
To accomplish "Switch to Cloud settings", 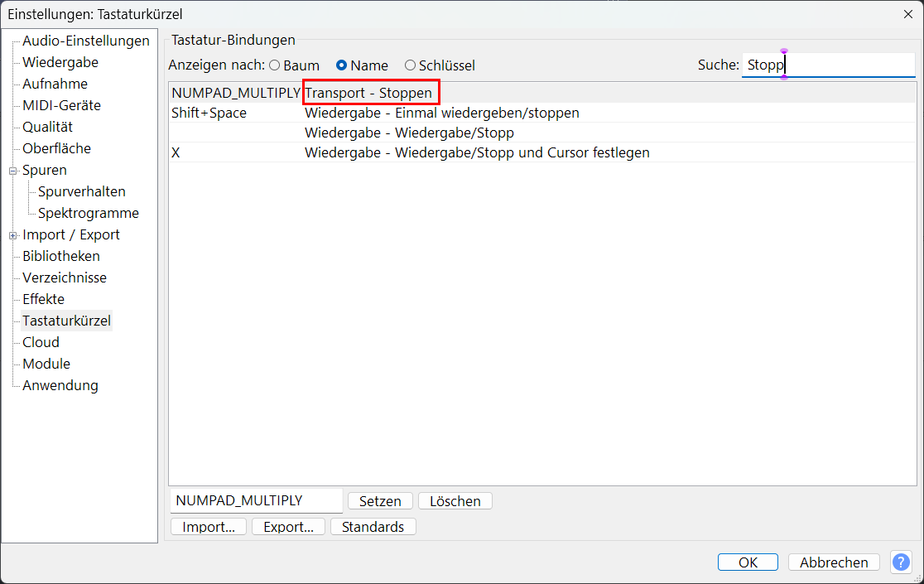I will [x=41, y=342].
